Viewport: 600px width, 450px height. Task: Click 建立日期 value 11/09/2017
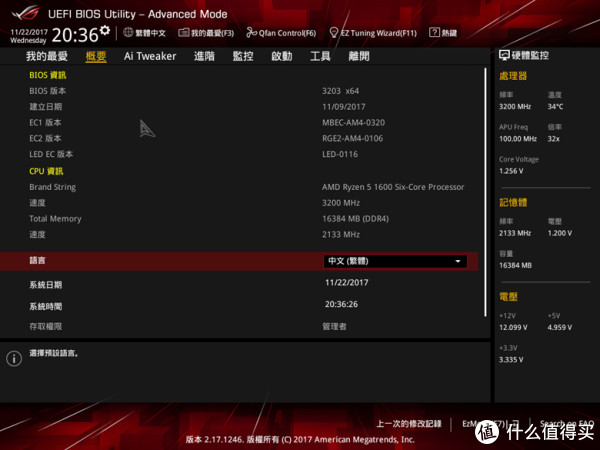[x=344, y=107]
